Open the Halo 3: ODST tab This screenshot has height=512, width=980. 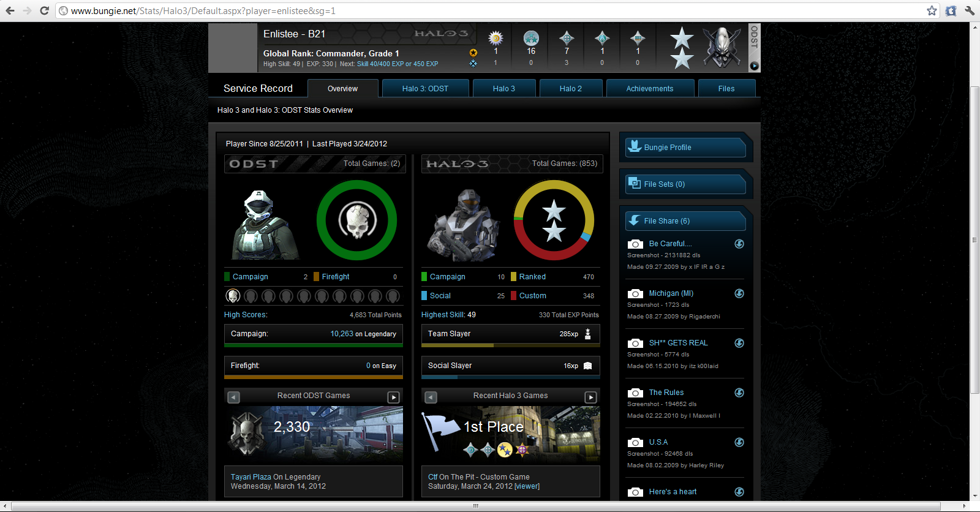pyautogui.click(x=425, y=88)
